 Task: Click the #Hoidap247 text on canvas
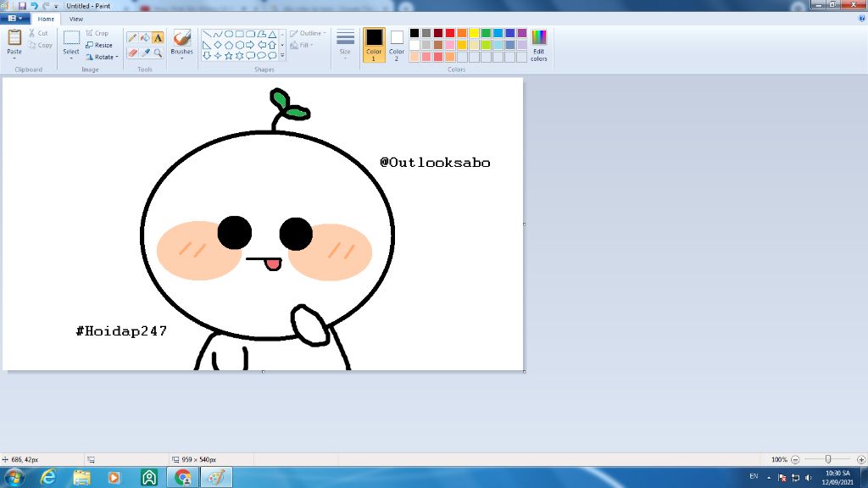(121, 331)
